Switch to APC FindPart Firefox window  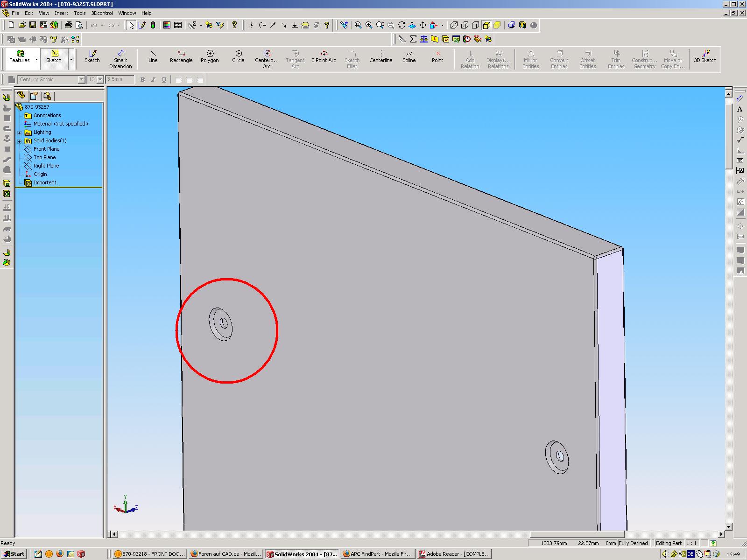pyautogui.click(x=378, y=554)
